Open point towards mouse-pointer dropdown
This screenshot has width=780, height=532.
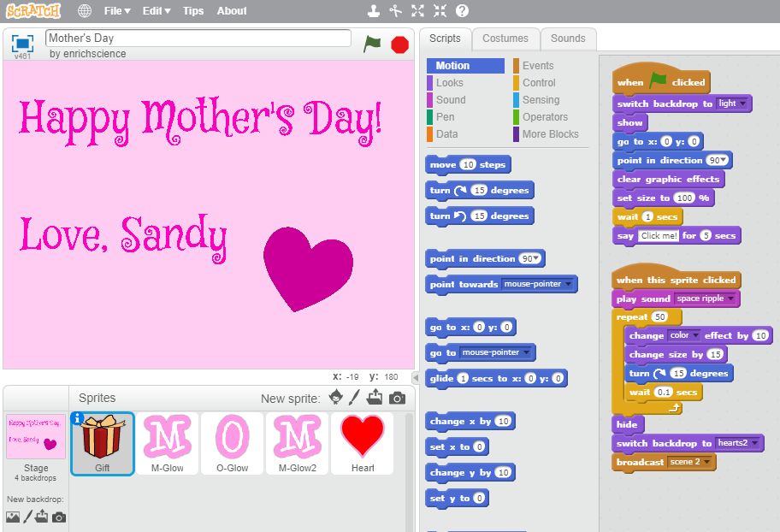click(570, 285)
